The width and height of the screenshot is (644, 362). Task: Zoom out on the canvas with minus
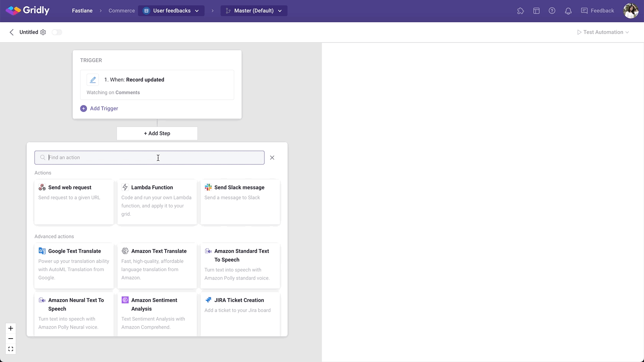pyautogui.click(x=11, y=339)
